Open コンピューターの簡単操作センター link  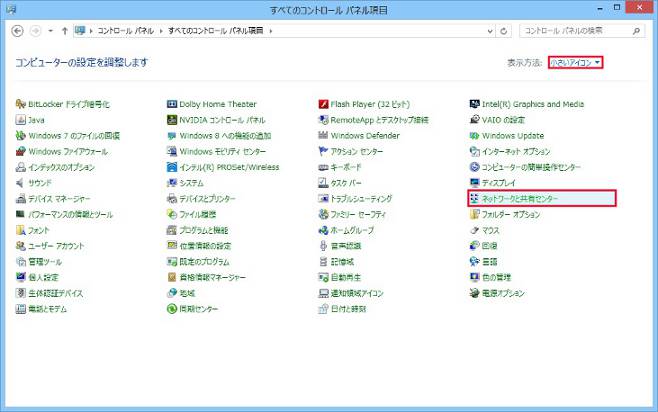click(531, 167)
